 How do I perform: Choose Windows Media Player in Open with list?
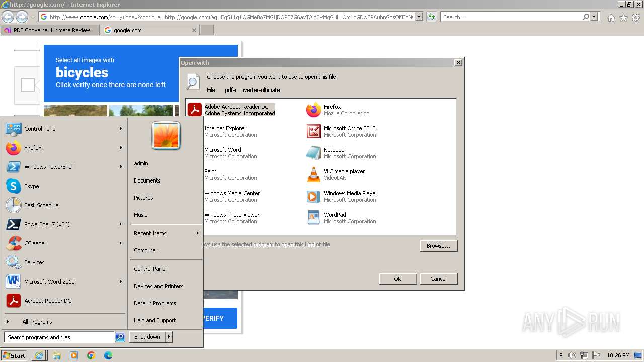point(342,196)
